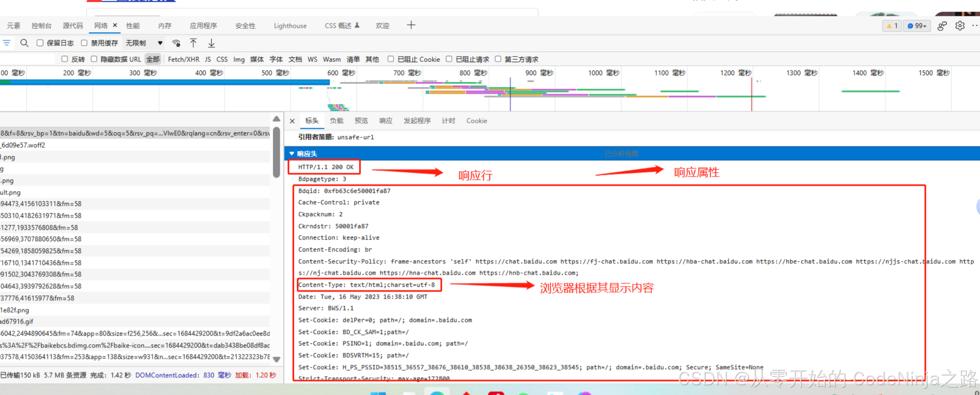Close the 网络 tab with its X
The image size is (980, 395).
point(115,25)
